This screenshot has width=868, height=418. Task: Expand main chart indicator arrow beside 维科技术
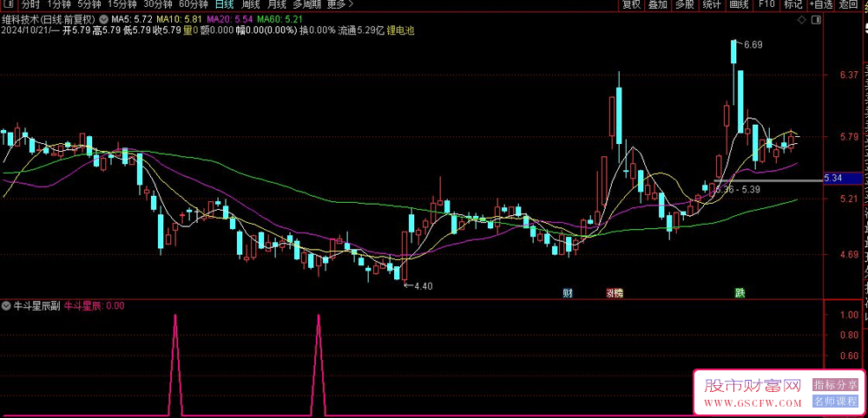[x=103, y=19]
